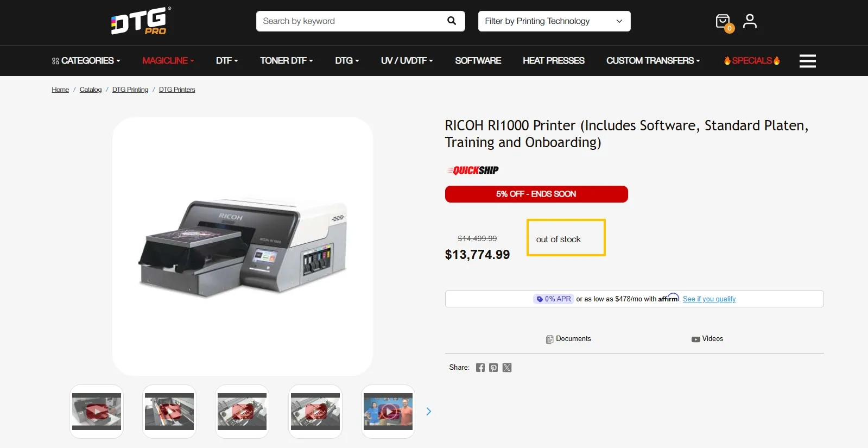Open the HEAT PRESSES menu item
This screenshot has height=448, width=868.
click(554, 61)
